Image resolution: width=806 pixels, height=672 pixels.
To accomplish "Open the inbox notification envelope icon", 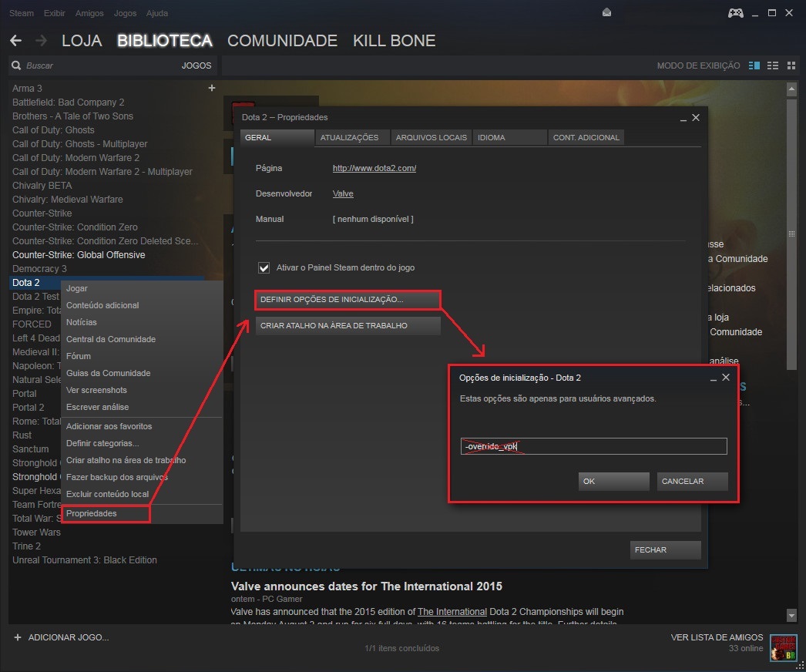I will pyautogui.click(x=606, y=12).
